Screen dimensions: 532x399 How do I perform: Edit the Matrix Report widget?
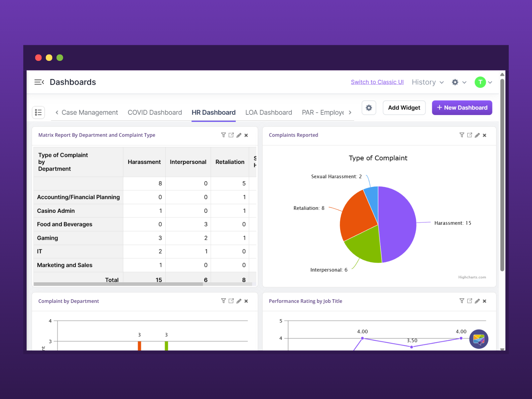point(239,135)
